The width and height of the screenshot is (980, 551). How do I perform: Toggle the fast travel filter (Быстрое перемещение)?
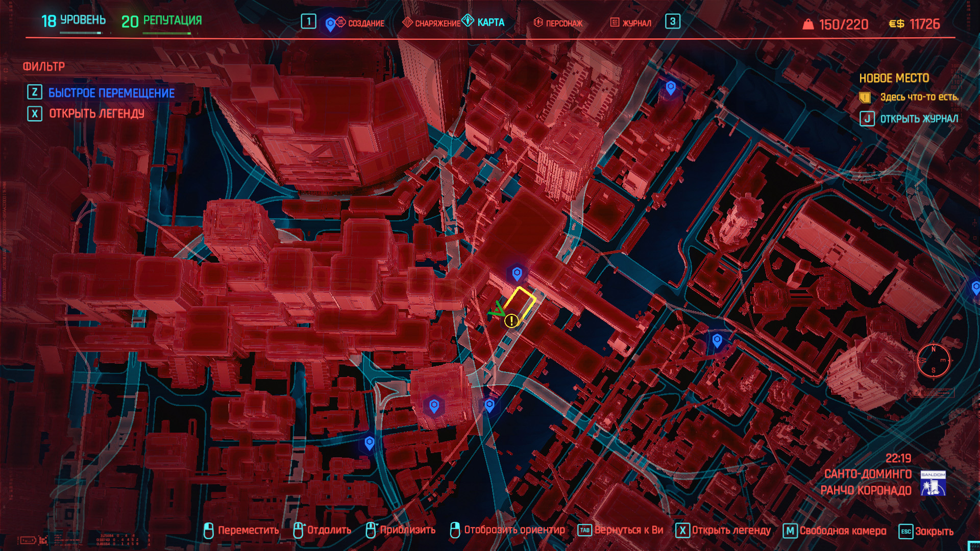pyautogui.click(x=111, y=93)
